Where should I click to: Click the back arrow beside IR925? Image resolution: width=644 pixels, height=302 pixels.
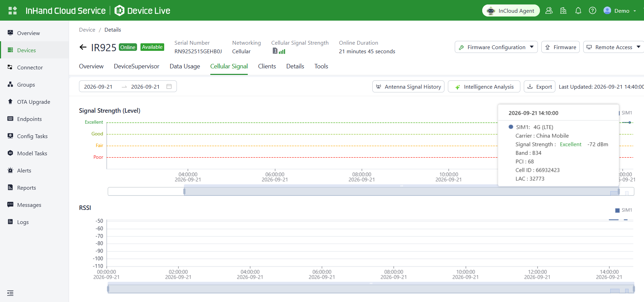click(x=83, y=47)
